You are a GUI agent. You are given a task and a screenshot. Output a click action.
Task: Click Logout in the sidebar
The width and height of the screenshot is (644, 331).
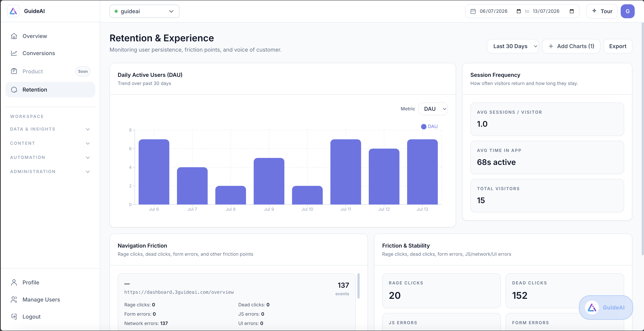click(x=50, y=316)
